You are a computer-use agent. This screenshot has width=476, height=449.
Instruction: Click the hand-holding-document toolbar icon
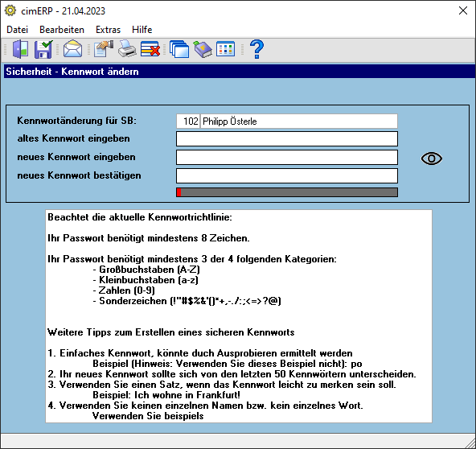[104, 49]
